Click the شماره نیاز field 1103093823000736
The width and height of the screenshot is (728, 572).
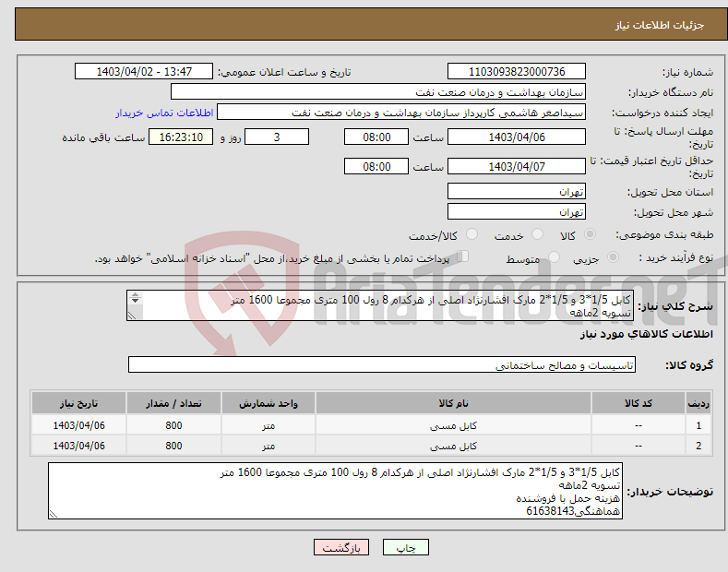click(517, 72)
